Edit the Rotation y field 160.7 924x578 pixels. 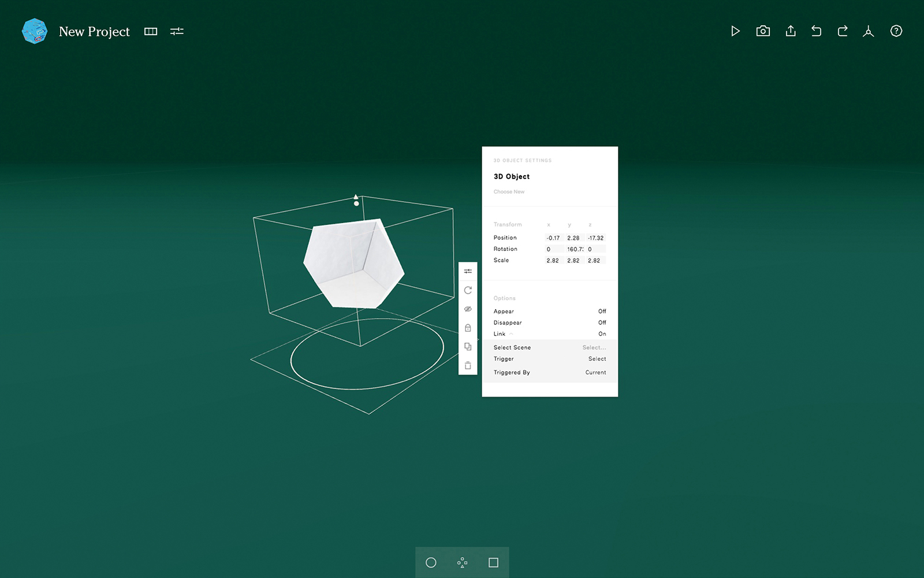pyautogui.click(x=575, y=249)
